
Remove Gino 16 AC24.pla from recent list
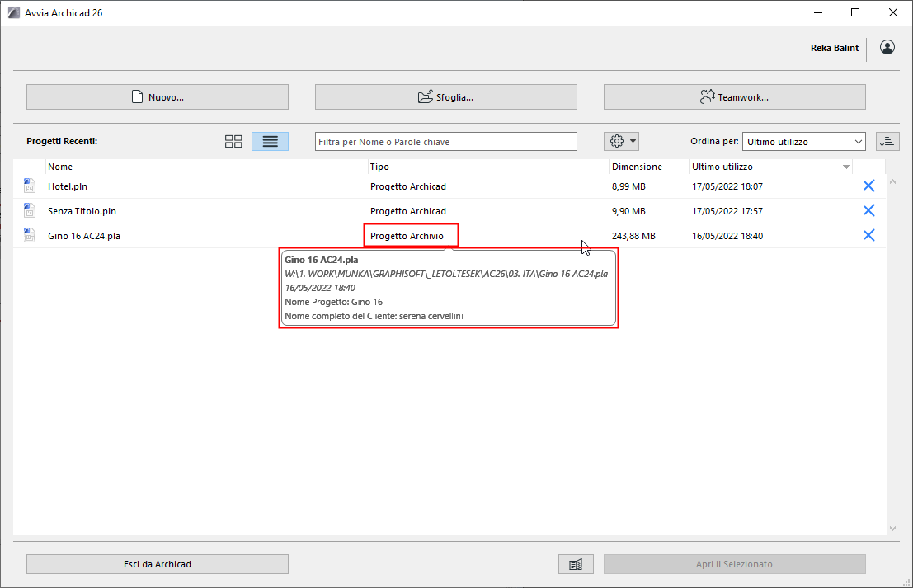click(x=868, y=235)
